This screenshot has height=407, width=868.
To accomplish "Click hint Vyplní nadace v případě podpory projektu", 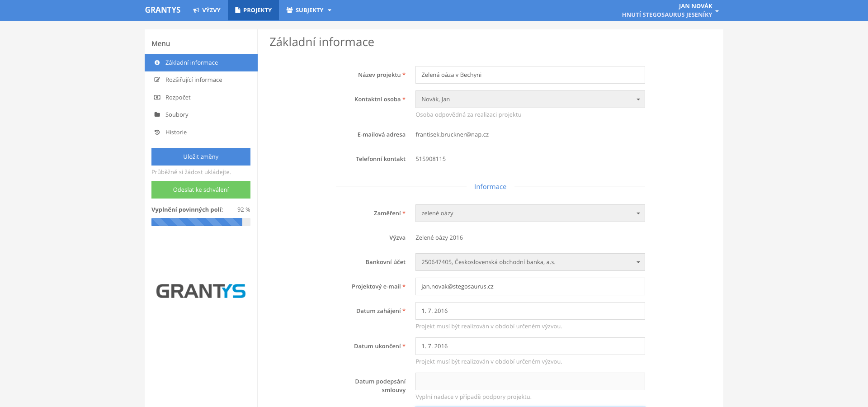I will [473, 397].
